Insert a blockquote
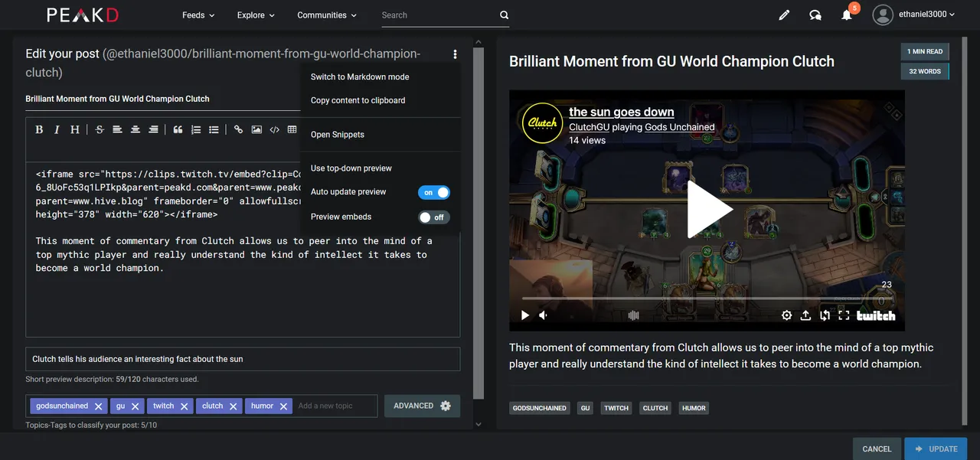The height and width of the screenshot is (460, 980). click(x=178, y=129)
